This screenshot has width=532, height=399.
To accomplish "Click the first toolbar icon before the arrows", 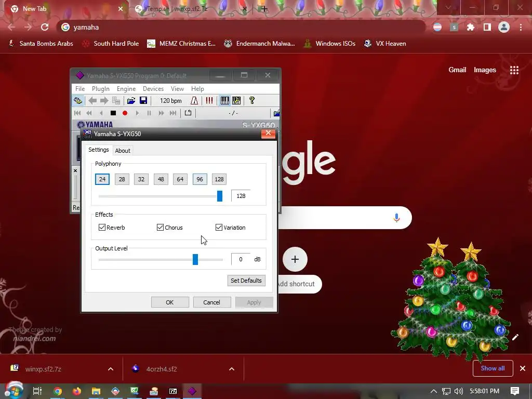I will (78, 101).
